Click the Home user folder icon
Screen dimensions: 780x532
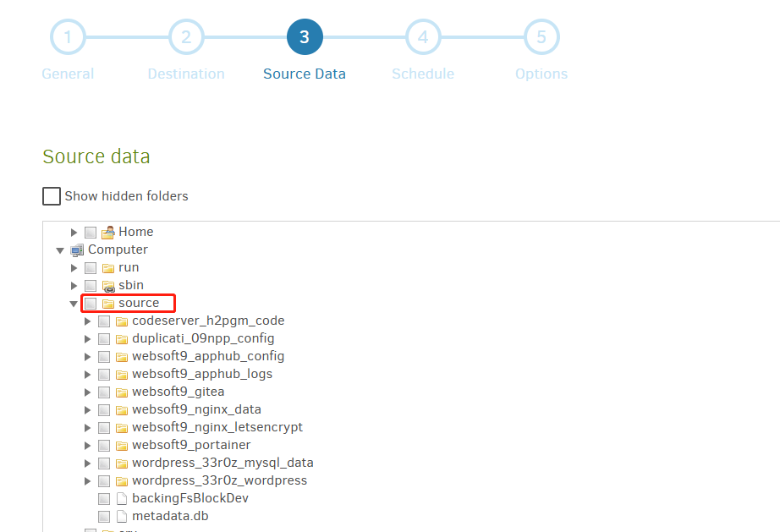(108, 232)
